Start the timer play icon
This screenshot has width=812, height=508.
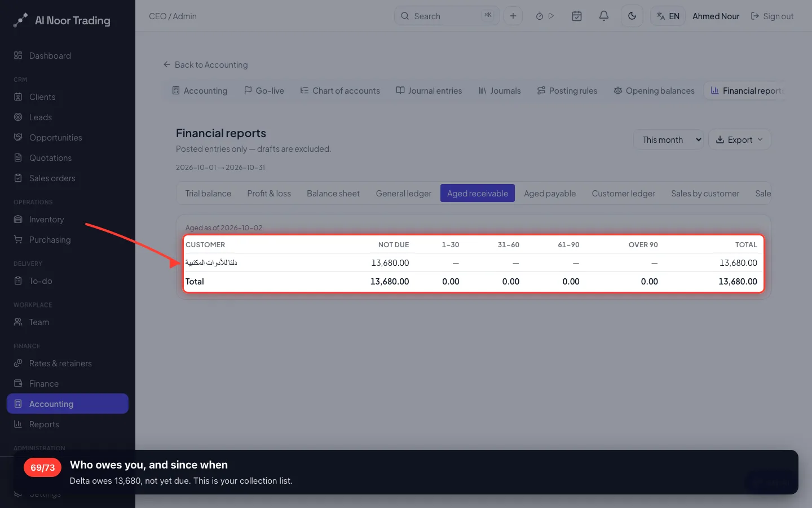tap(551, 16)
